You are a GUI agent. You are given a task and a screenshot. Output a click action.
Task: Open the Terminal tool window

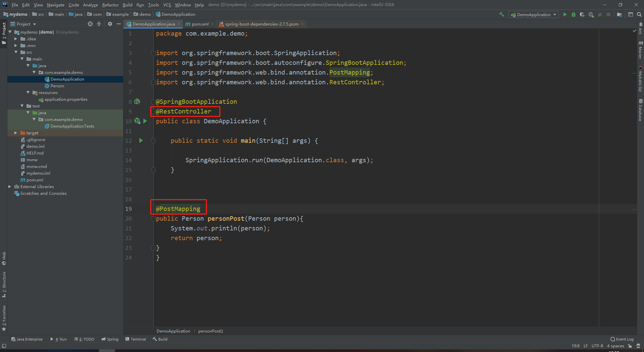(136, 339)
